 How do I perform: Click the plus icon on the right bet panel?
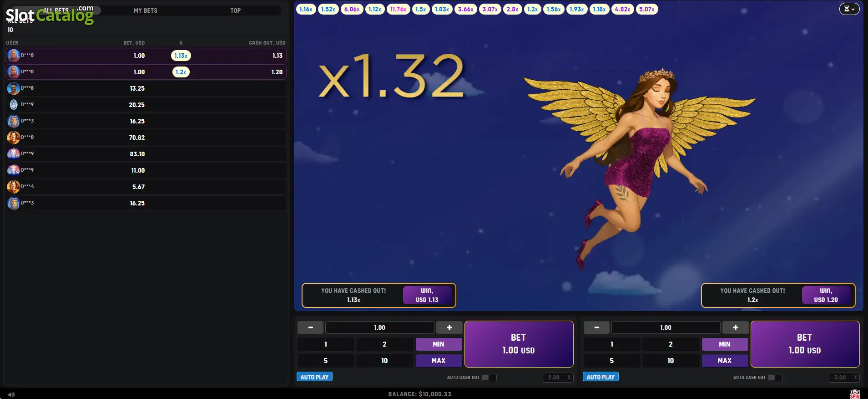point(735,327)
